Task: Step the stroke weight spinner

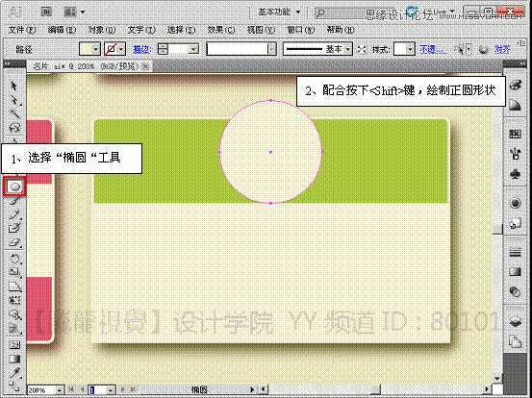Action: (x=164, y=49)
